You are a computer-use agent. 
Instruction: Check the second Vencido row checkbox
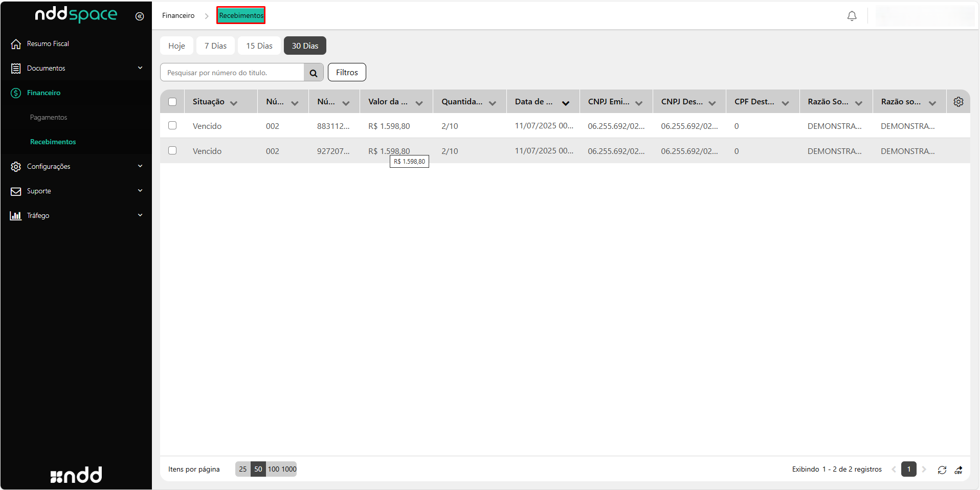172,151
